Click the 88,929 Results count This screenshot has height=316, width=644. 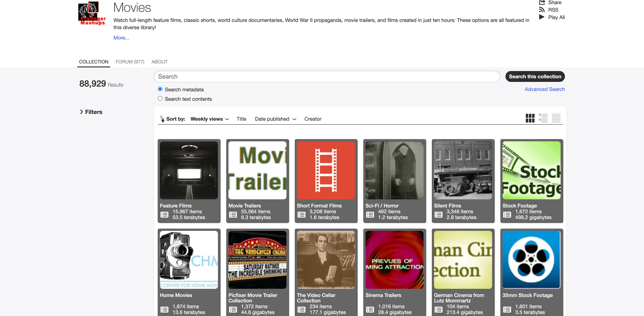101,84
